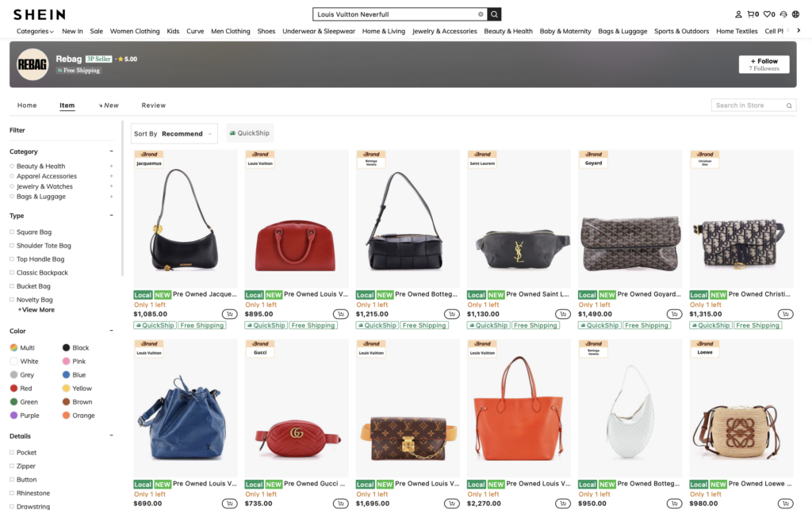Open the Sort By Recommend dropdown

(x=174, y=133)
